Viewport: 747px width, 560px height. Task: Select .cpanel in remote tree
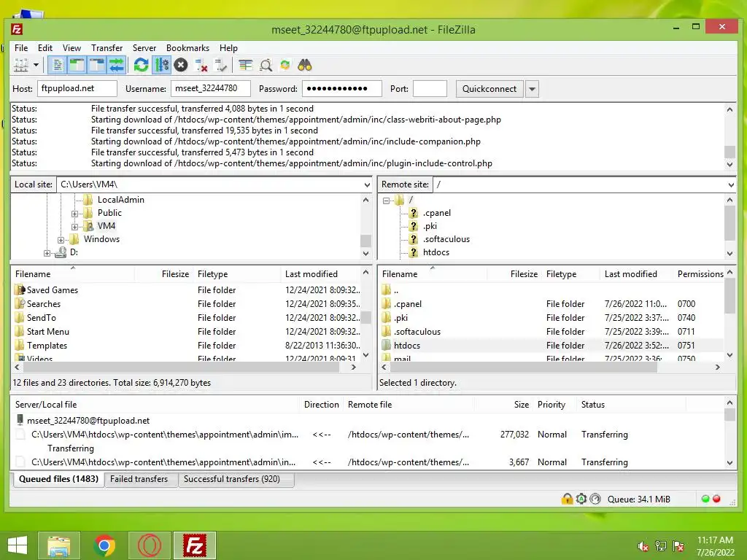tap(436, 214)
